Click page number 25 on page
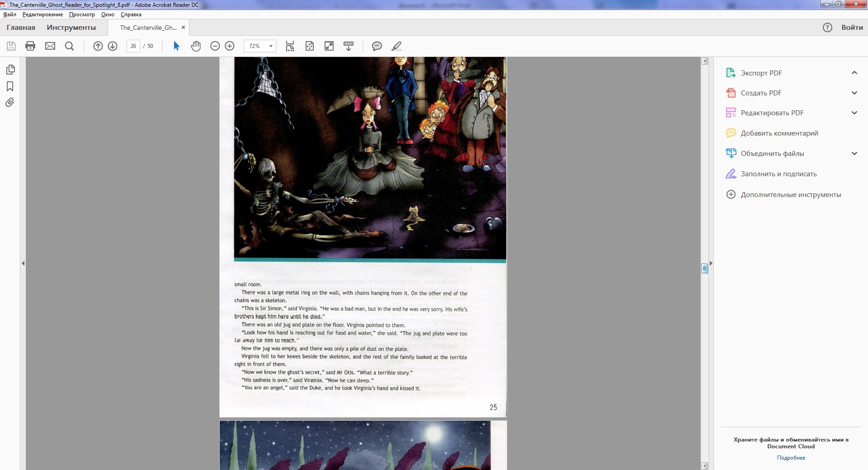868x470 pixels. (x=493, y=408)
